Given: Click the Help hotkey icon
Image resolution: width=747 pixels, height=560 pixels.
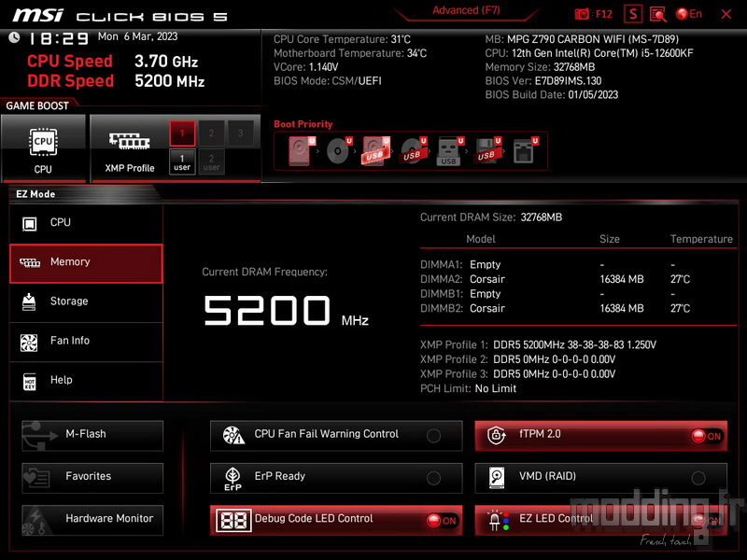Looking at the screenshot, I should tap(30, 382).
